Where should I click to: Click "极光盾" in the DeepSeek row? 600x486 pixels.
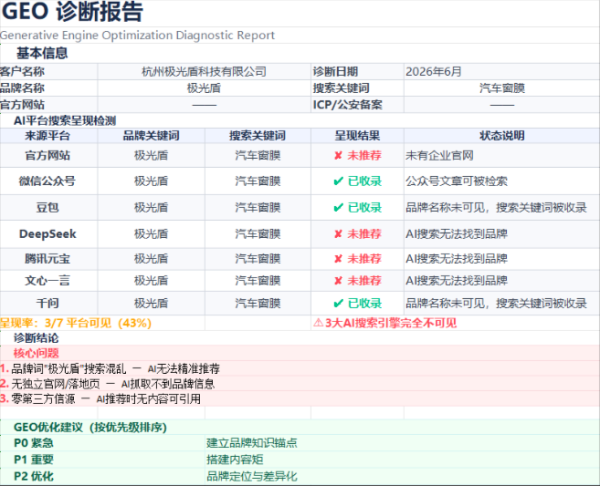pos(151,234)
